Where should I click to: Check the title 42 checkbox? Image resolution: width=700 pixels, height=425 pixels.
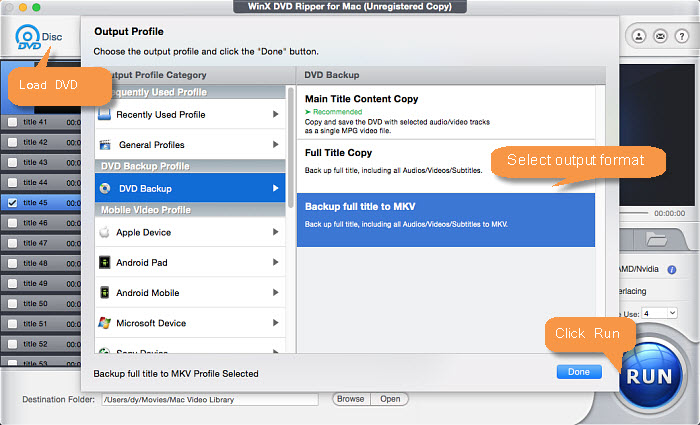12,142
